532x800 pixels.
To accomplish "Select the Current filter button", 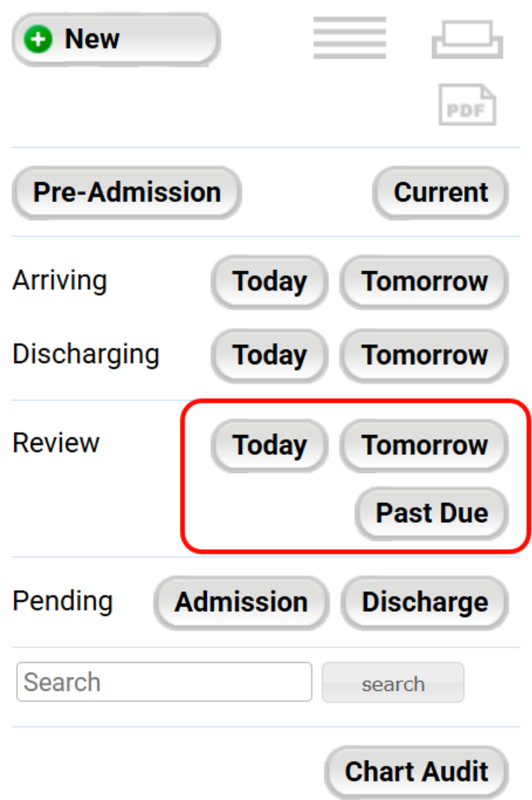I will click(441, 193).
